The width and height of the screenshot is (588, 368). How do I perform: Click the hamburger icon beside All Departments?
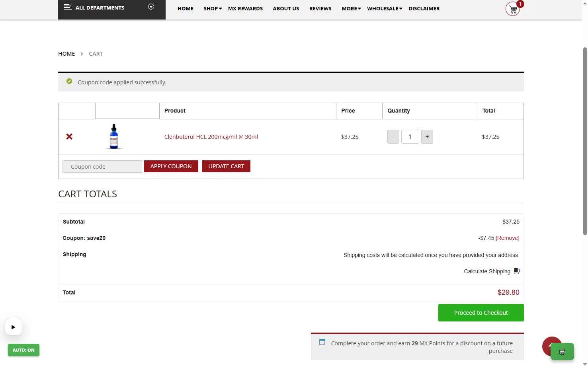click(68, 7)
